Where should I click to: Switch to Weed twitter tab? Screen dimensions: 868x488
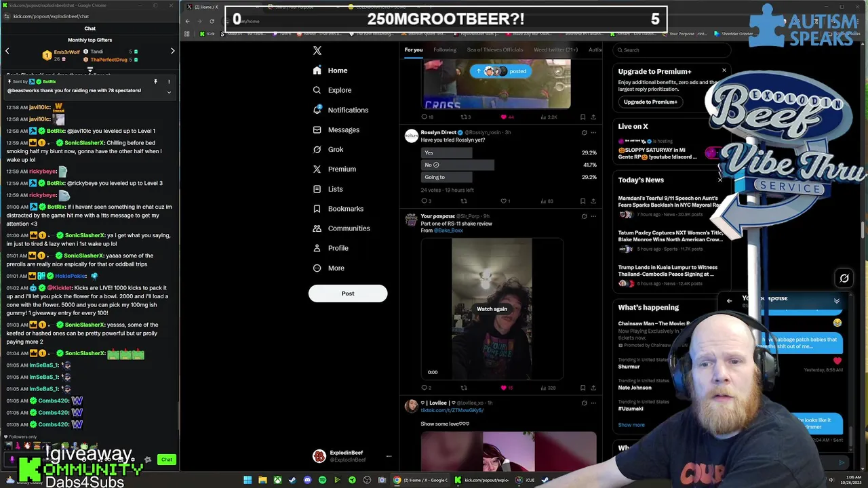coord(556,49)
